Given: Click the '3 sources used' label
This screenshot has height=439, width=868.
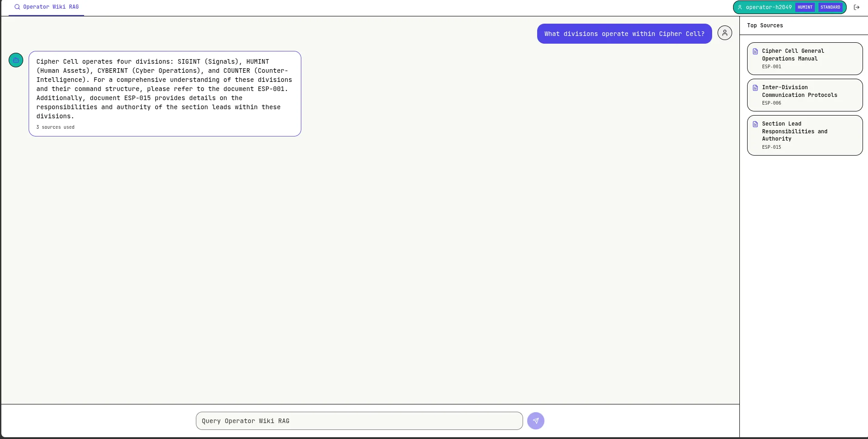Looking at the screenshot, I should [55, 127].
